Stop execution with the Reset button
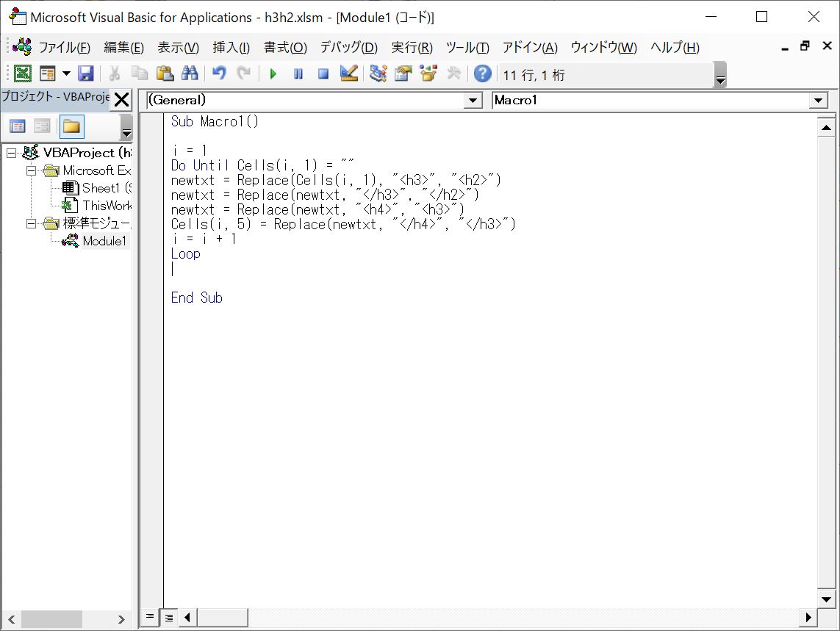This screenshot has height=631, width=840. (x=323, y=73)
